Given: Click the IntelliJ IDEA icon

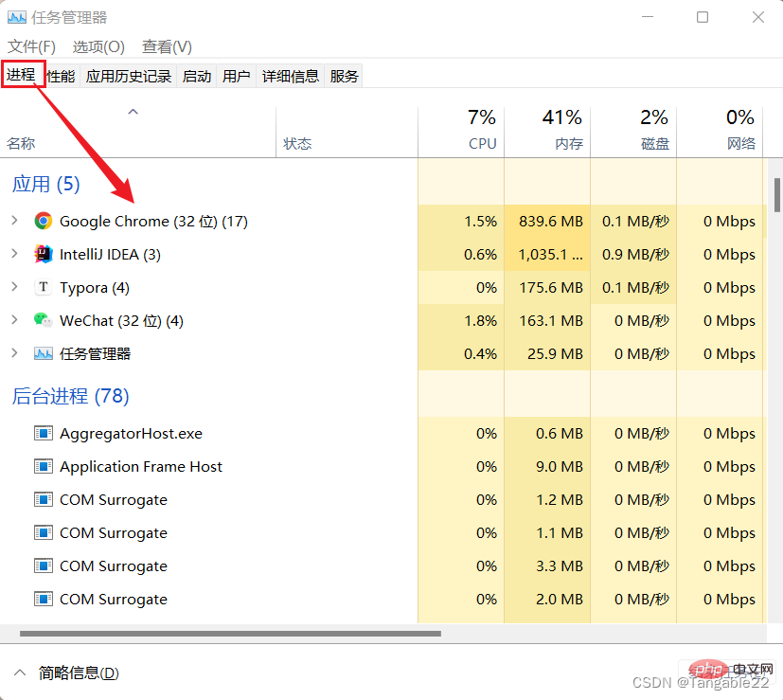Looking at the screenshot, I should [44, 254].
